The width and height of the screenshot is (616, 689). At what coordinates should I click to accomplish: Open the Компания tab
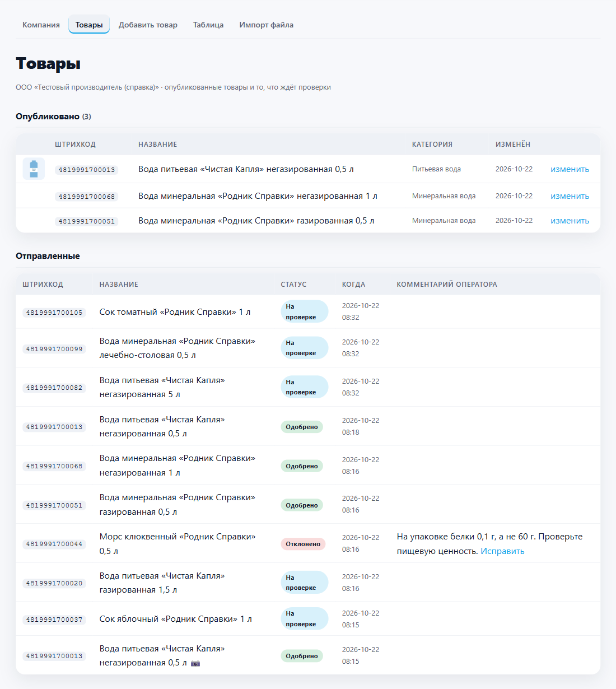tap(41, 25)
